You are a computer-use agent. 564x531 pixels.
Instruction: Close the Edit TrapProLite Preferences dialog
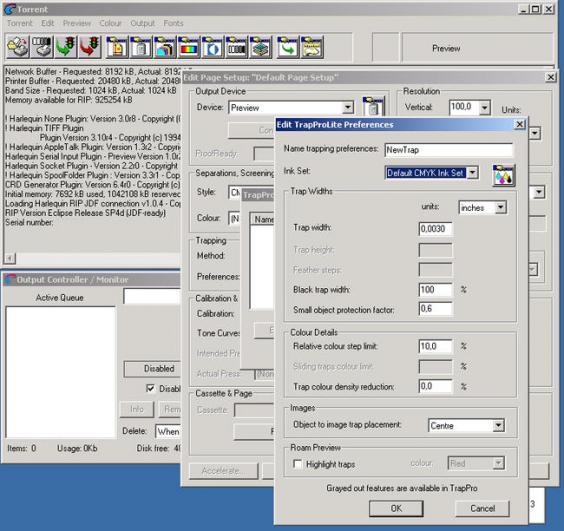tap(520, 124)
